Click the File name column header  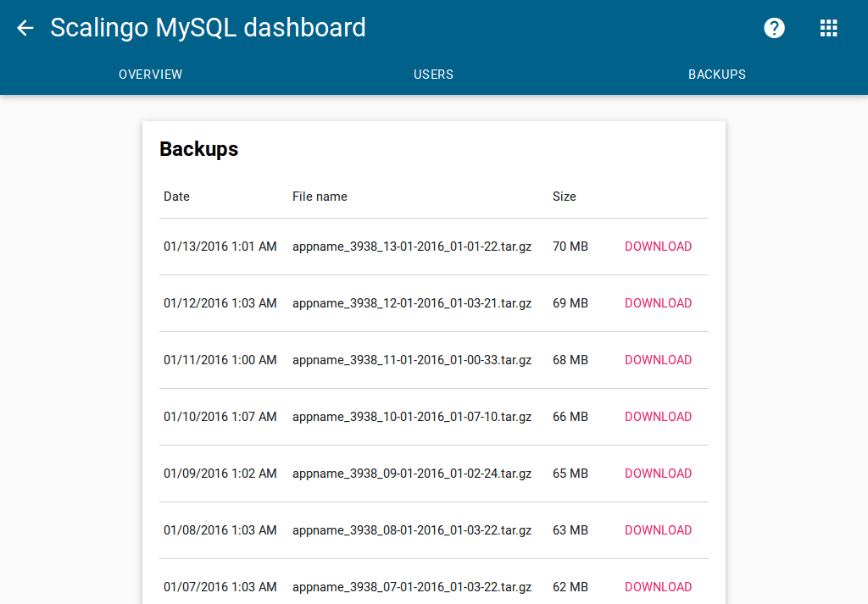(320, 196)
